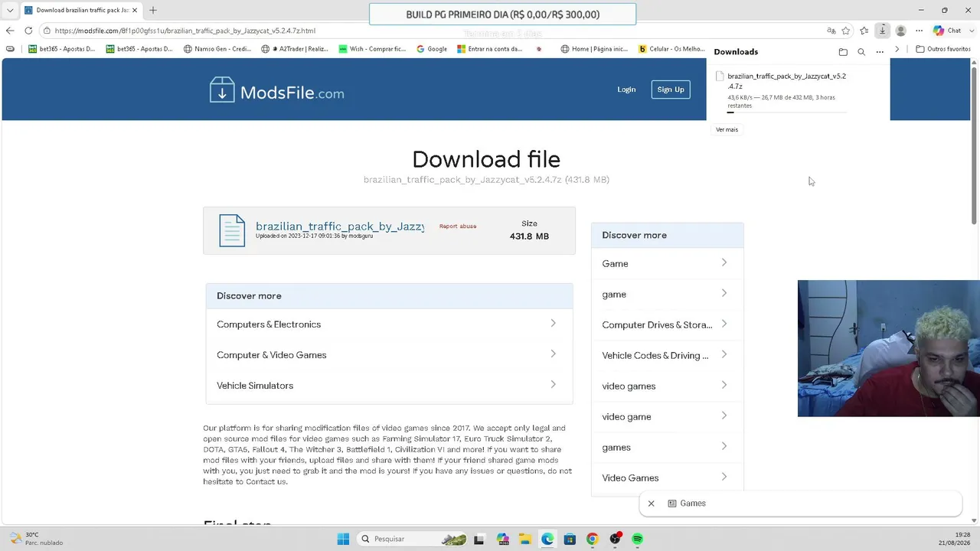This screenshot has height=551, width=980.
Task: Expand the lowercase video game chevron
Action: [x=724, y=416]
